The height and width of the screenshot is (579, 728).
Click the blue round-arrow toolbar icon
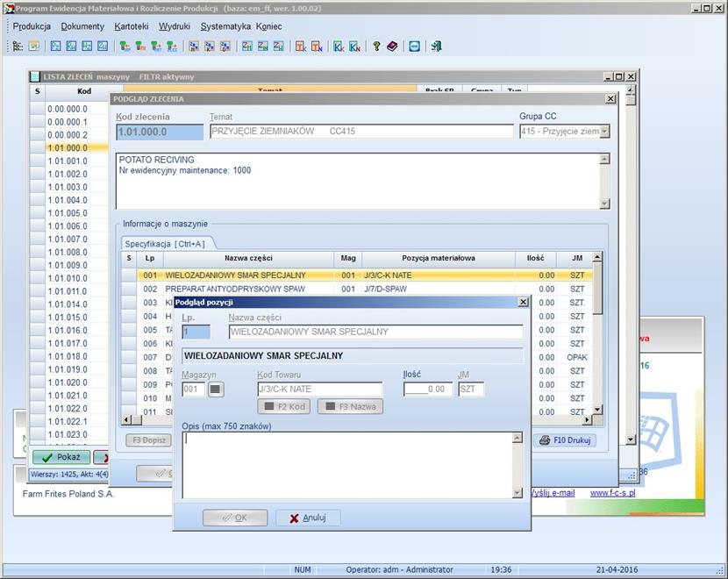414,46
